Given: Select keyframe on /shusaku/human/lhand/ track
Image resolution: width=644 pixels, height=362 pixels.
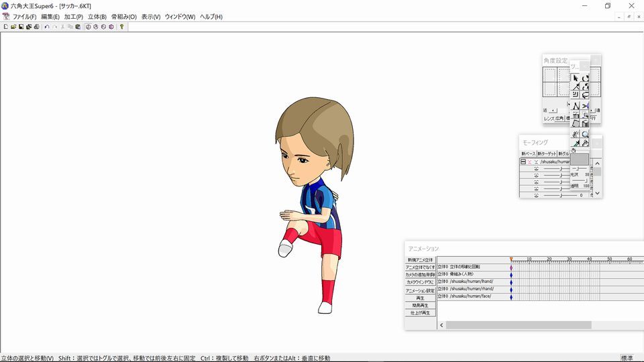Looking at the screenshot, I should [511, 282].
